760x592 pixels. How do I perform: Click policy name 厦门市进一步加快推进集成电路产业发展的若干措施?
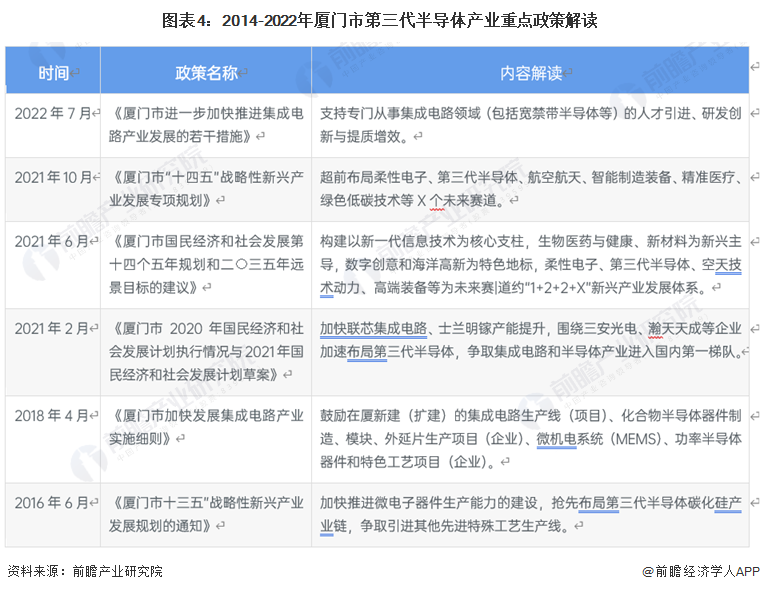[206, 125]
